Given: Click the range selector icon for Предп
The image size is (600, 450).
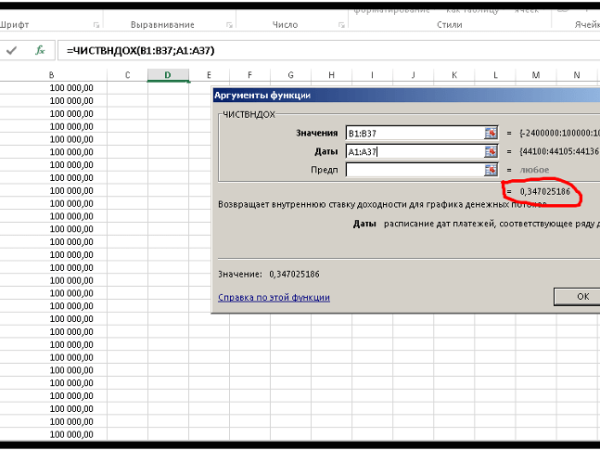Looking at the screenshot, I should [491, 170].
